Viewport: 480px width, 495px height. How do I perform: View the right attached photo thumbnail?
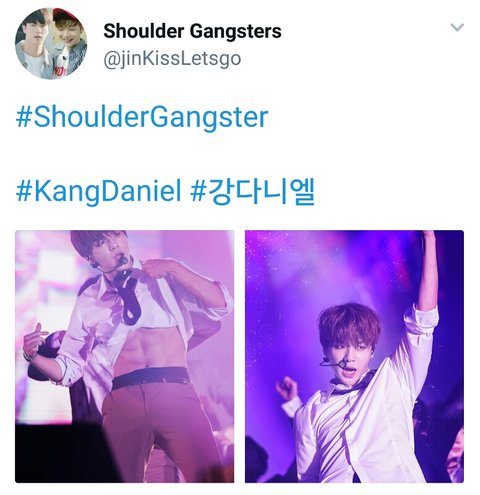(x=354, y=356)
